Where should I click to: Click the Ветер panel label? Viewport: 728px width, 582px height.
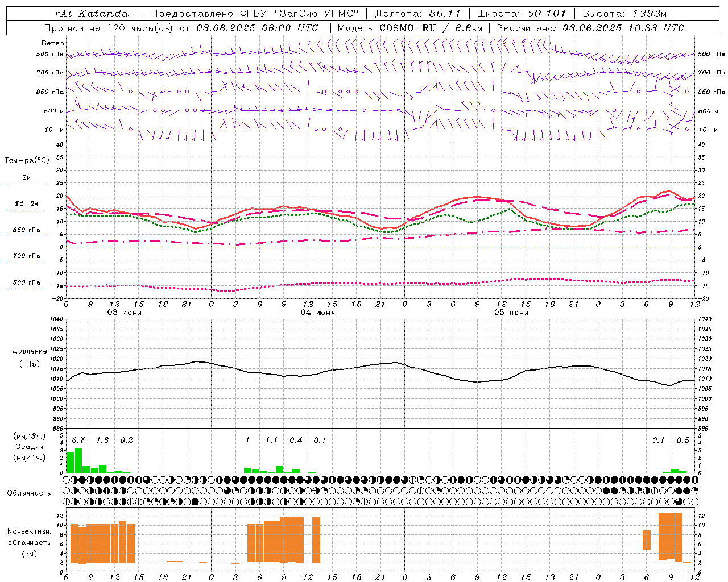coord(53,43)
